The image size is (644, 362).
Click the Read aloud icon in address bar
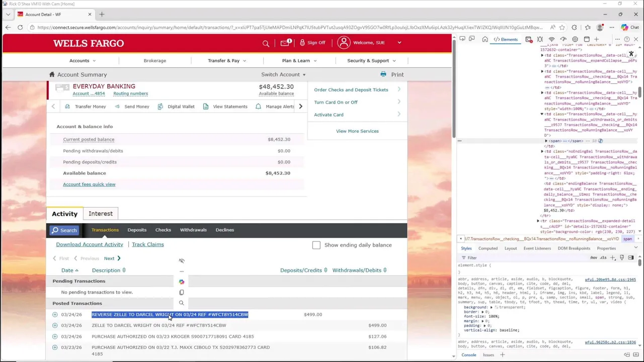(x=552, y=27)
